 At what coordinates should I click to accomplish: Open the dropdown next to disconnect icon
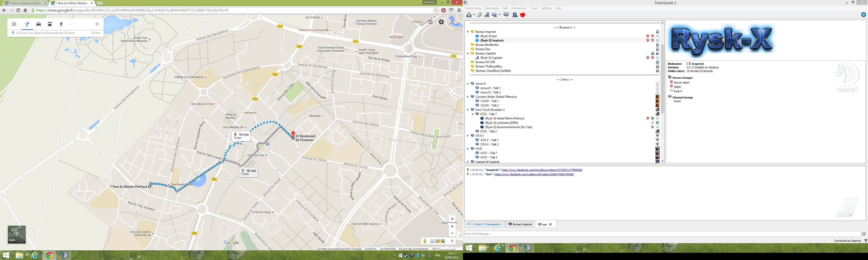pyautogui.click(x=474, y=15)
